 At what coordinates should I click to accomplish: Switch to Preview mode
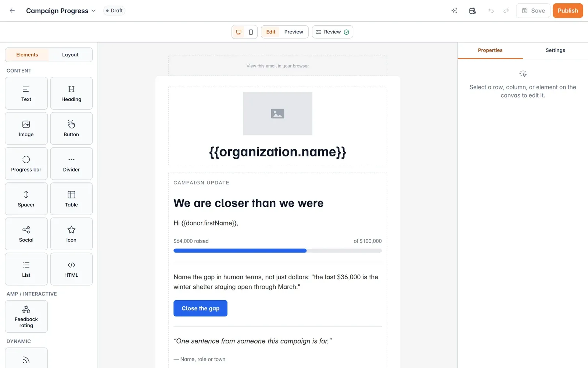(294, 32)
